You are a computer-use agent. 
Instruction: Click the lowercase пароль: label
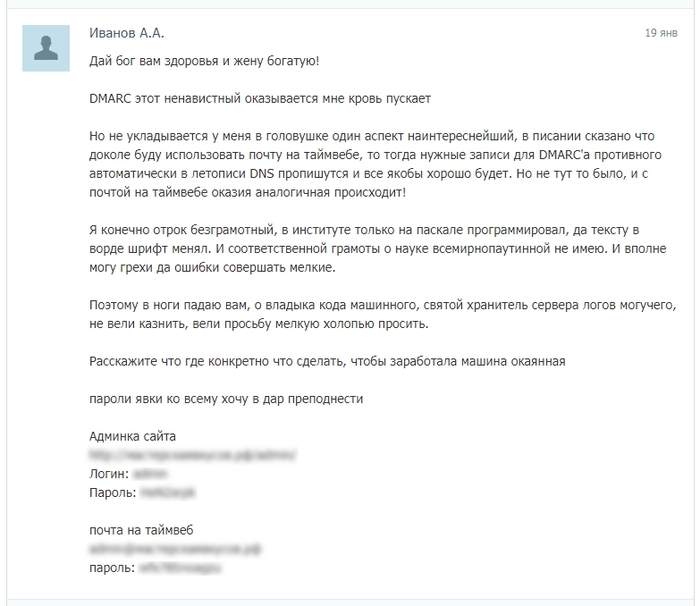coord(112,568)
